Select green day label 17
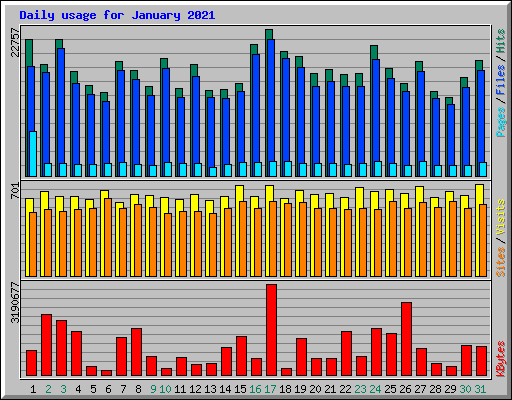512x400 pixels. pos(270,389)
